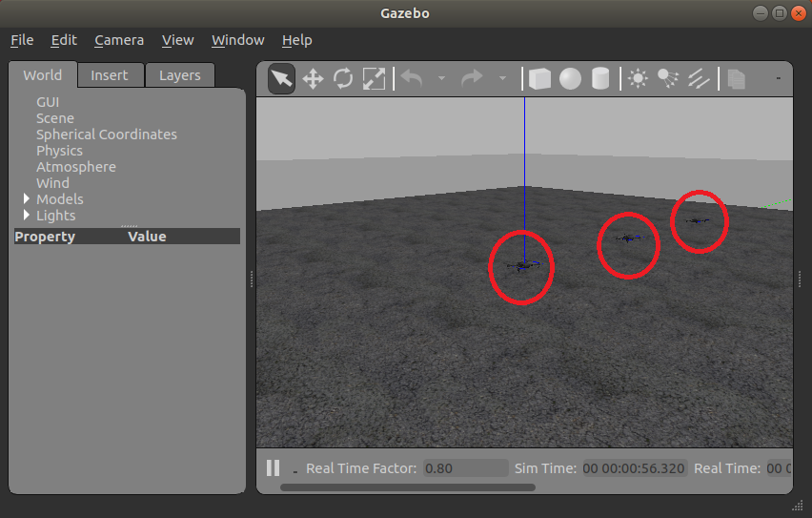This screenshot has width=812, height=518.
Task: Maximize the Gazebo window
Action: point(779,13)
